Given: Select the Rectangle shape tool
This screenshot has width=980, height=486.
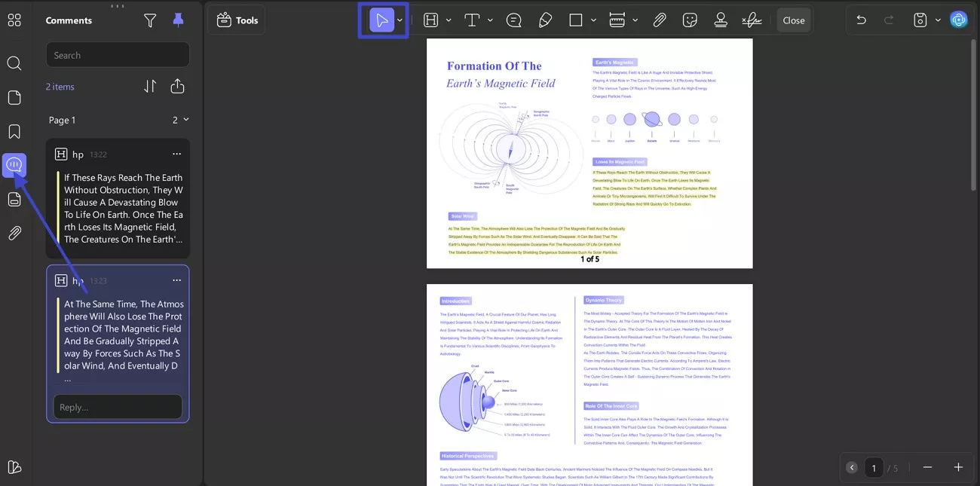Looking at the screenshot, I should pyautogui.click(x=575, y=20).
